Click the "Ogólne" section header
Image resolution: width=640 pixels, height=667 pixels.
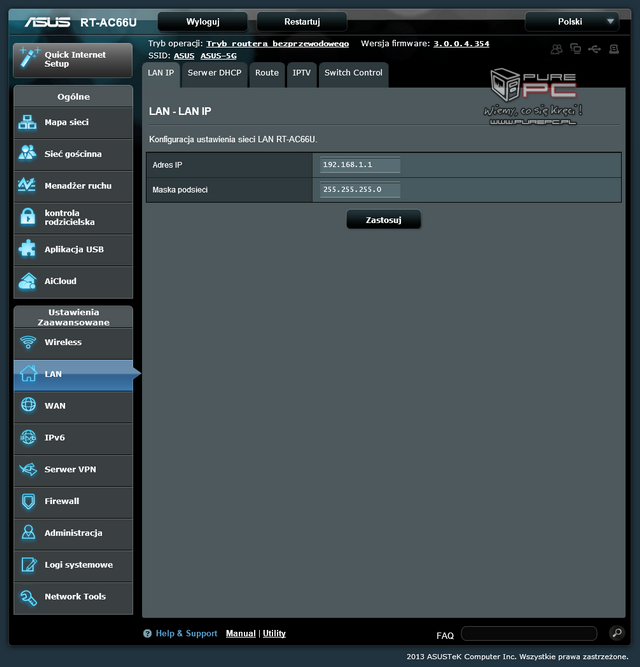tap(73, 97)
